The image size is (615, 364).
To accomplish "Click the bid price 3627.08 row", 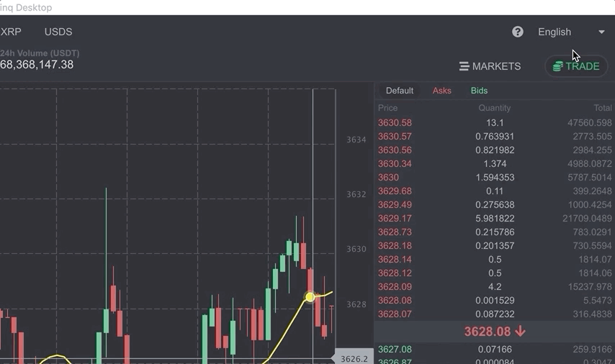I will coord(495,349).
